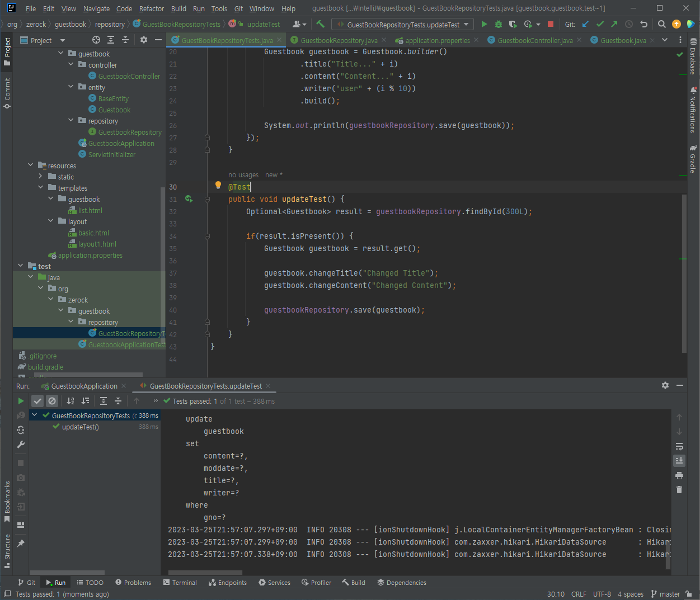Rerun tests in Run panel
Viewport: 700px width, 600px height.
(21, 401)
